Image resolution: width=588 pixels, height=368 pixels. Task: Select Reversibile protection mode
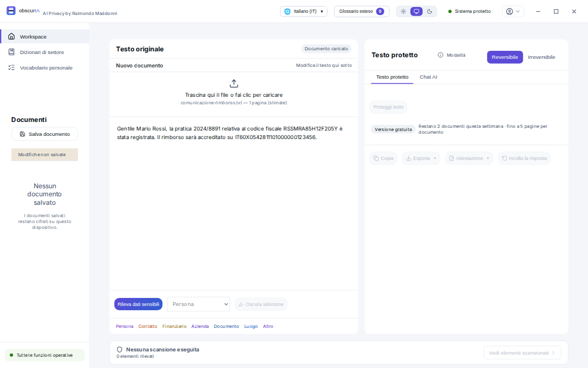pyautogui.click(x=505, y=57)
